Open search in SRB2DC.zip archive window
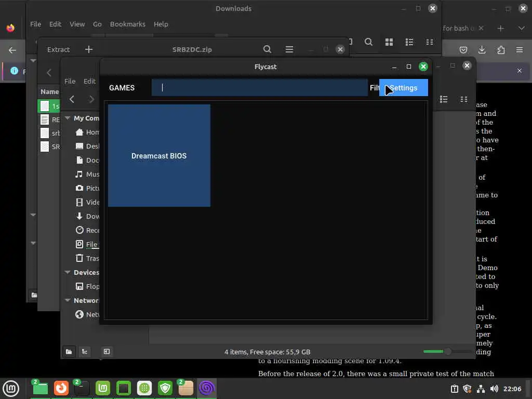 (x=268, y=49)
